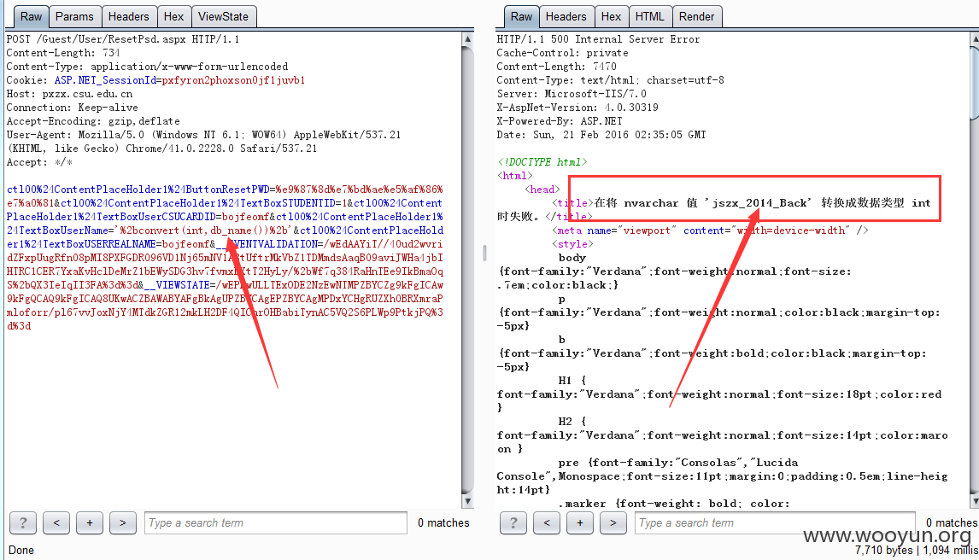Click response pane previous match button
Viewport: 979px width, 560px height.
click(x=547, y=522)
